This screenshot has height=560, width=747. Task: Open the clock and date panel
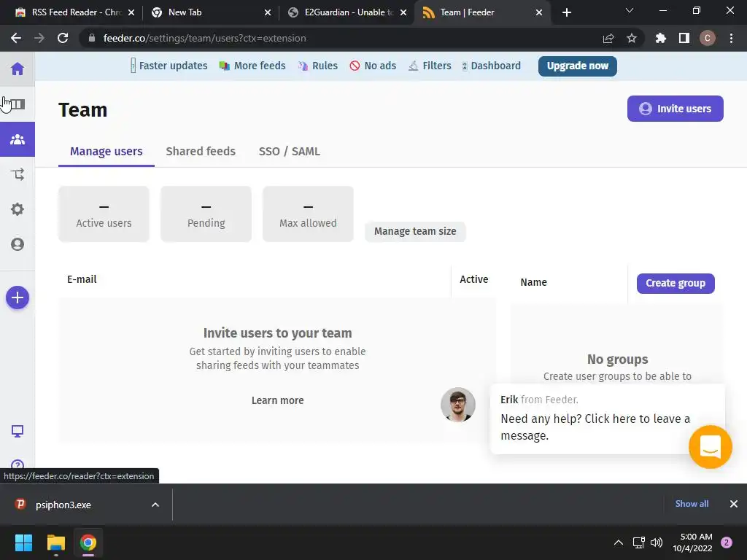[x=693, y=542]
